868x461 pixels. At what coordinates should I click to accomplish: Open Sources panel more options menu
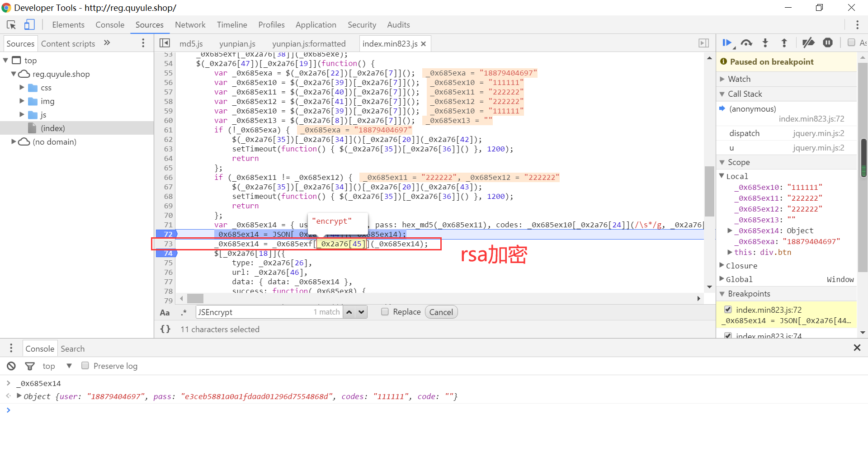[x=143, y=43]
